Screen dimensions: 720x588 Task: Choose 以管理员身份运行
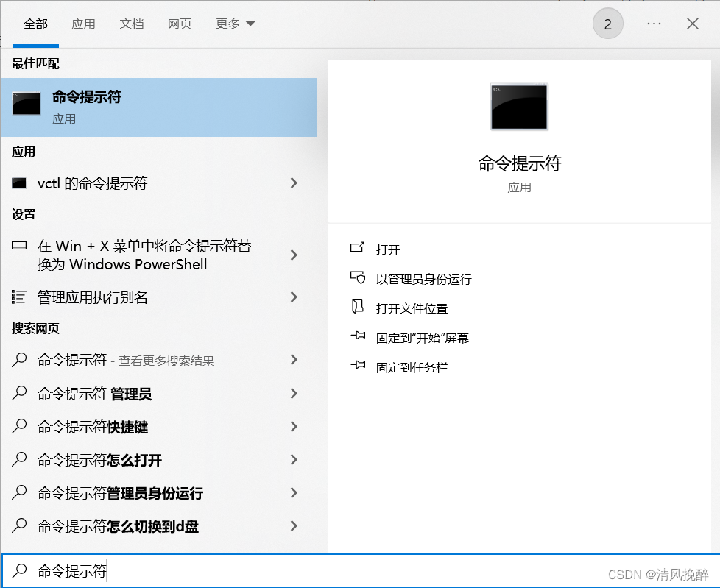(x=423, y=279)
